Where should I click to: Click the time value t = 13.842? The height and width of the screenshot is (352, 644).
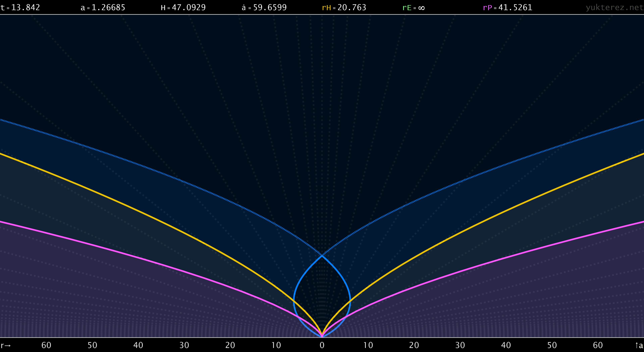(x=20, y=8)
